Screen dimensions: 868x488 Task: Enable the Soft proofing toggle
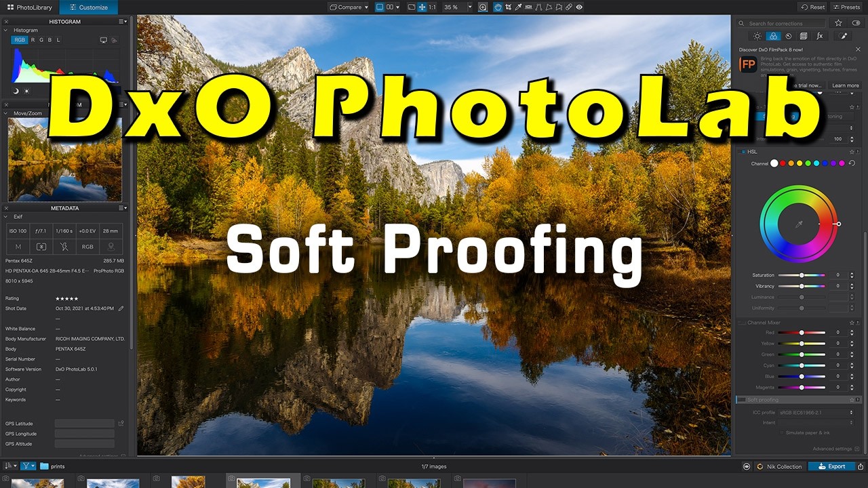pyautogui.click(x=742, y=400)
